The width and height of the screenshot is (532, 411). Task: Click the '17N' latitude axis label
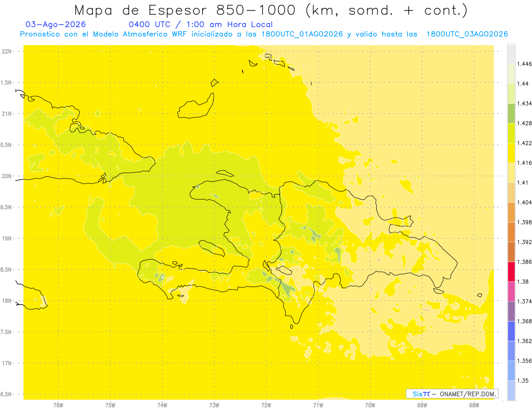click(x=7, y=363)
